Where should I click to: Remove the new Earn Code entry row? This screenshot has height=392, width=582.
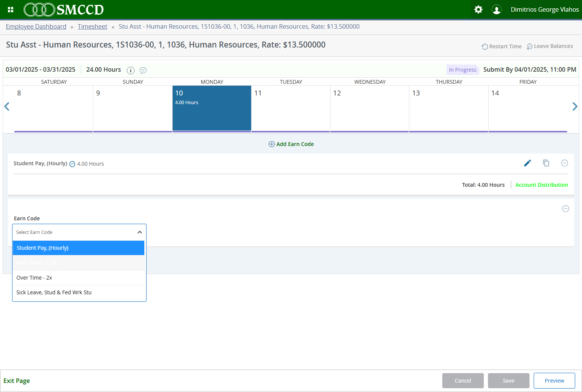pos(566,209)
